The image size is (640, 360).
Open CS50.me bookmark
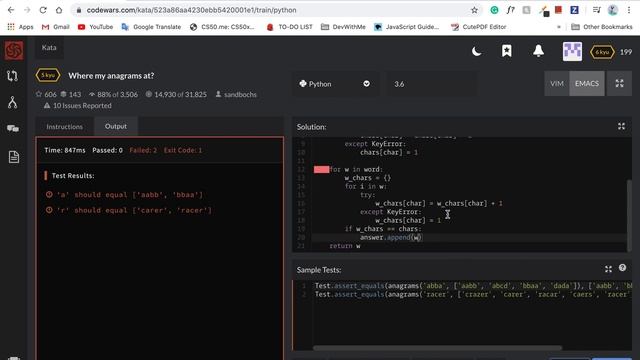point(222,27)
